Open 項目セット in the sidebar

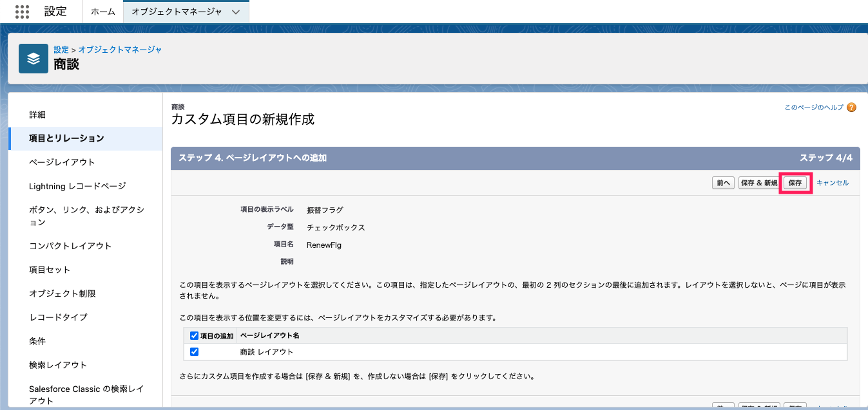(50, 270)
